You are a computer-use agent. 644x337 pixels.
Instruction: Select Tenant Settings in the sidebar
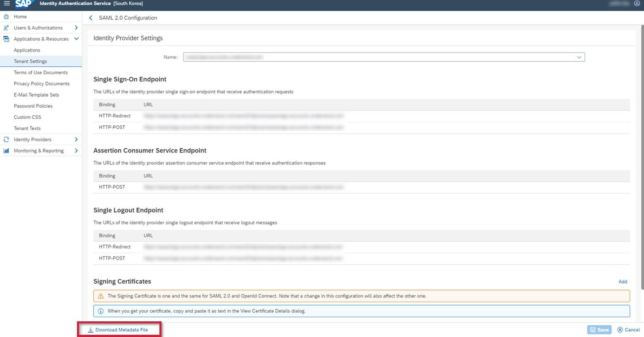pyautogui.click(x=41, y=61)
